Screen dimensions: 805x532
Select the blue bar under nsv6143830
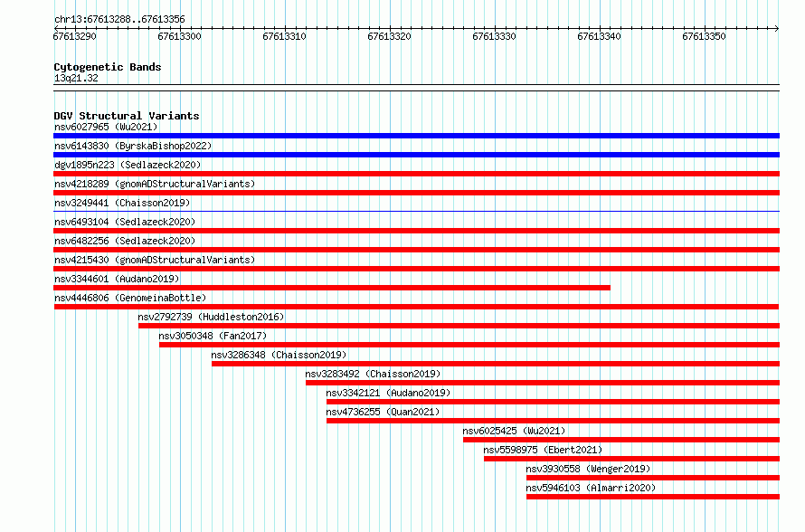pyautogui.click(x=416, y=155)
